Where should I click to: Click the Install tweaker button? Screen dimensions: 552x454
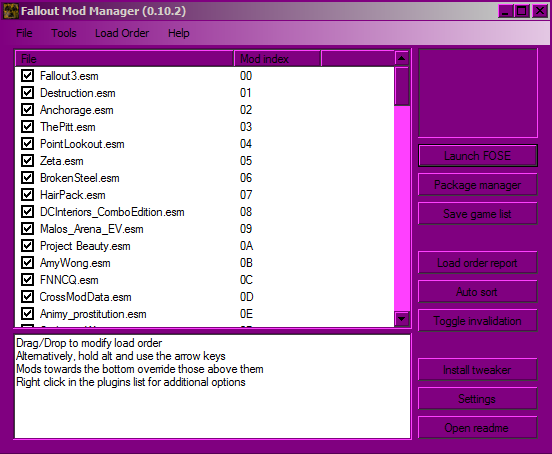[478, 370]
